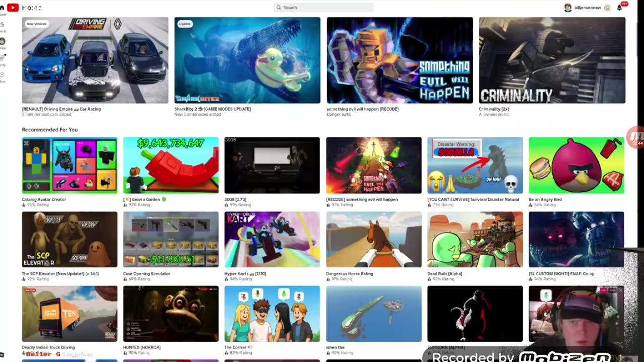Open the billjensennew username link
This screenshot has width=644, height=362.
(589, 8)
